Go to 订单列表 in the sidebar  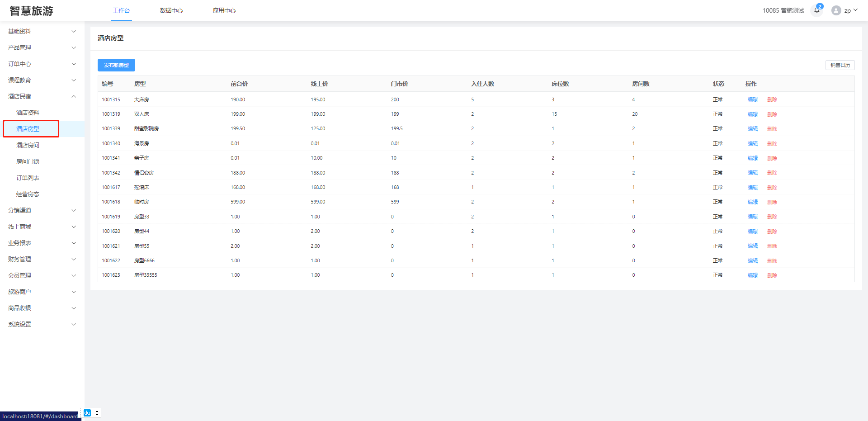(28, 178)
